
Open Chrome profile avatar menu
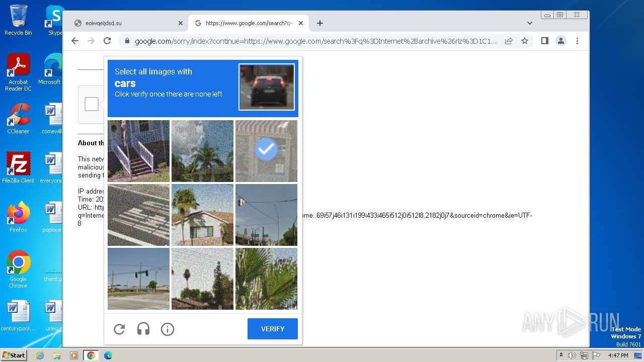(x=561, y=41)
